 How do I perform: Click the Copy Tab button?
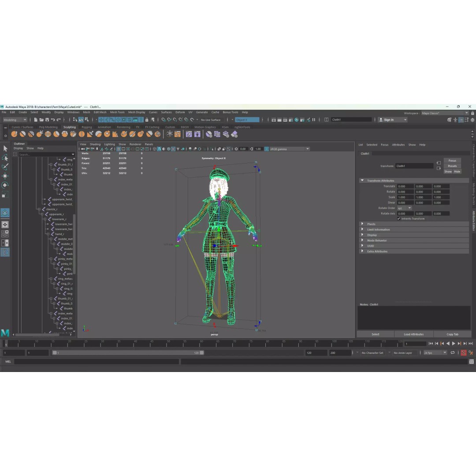coord(452,334)
